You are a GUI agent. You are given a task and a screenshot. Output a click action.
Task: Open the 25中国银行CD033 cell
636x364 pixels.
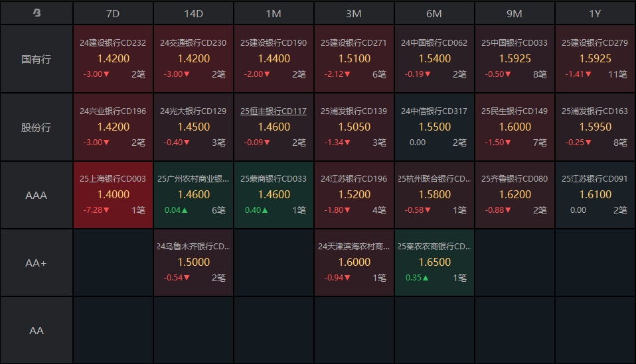pyautogui.click(x=515, y=59)
